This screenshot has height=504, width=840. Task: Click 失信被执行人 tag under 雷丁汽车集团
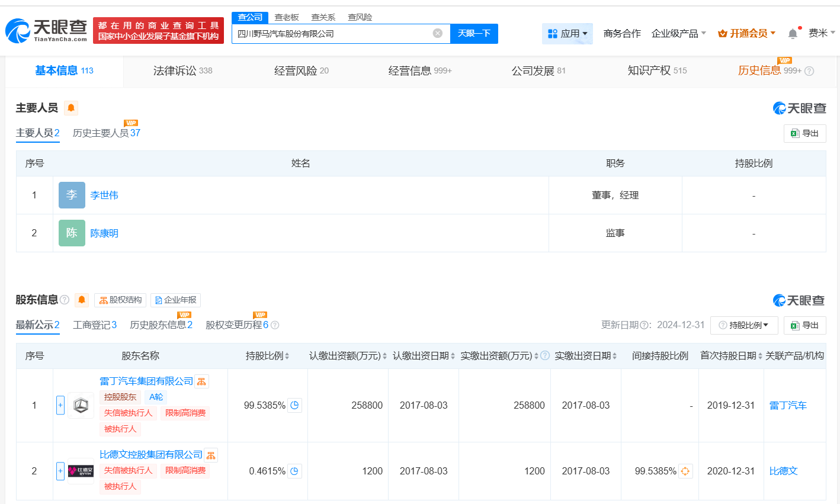pos(129,413)
